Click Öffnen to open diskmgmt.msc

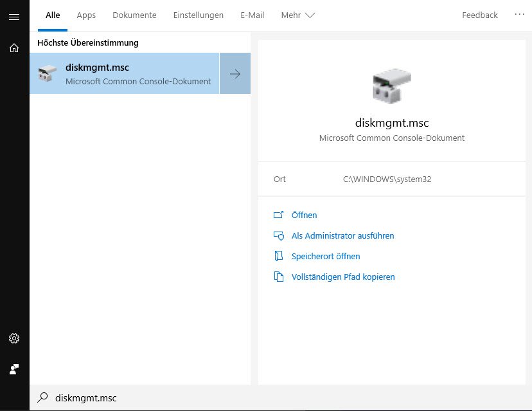tap(305, 215)
